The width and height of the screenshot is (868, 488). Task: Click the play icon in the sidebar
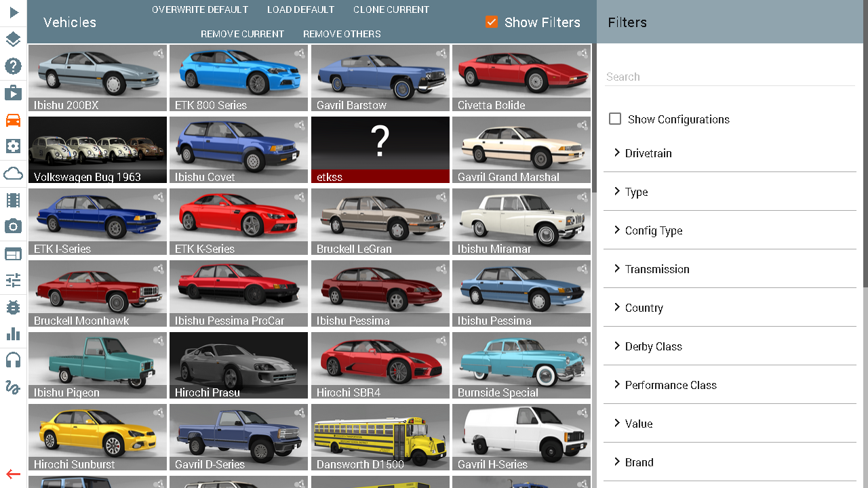[14, 13]
